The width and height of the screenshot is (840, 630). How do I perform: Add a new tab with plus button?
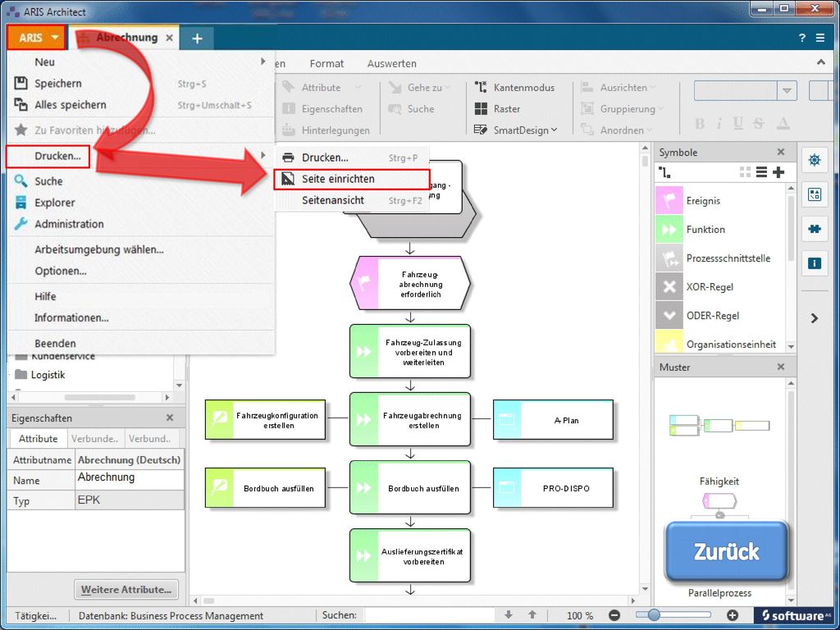pos(197,38)
